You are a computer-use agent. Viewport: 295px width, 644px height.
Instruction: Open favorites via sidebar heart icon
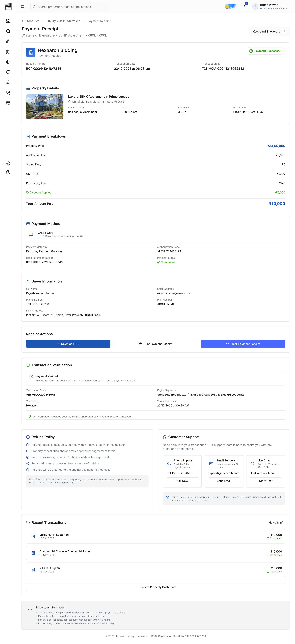tap(8, 72)
